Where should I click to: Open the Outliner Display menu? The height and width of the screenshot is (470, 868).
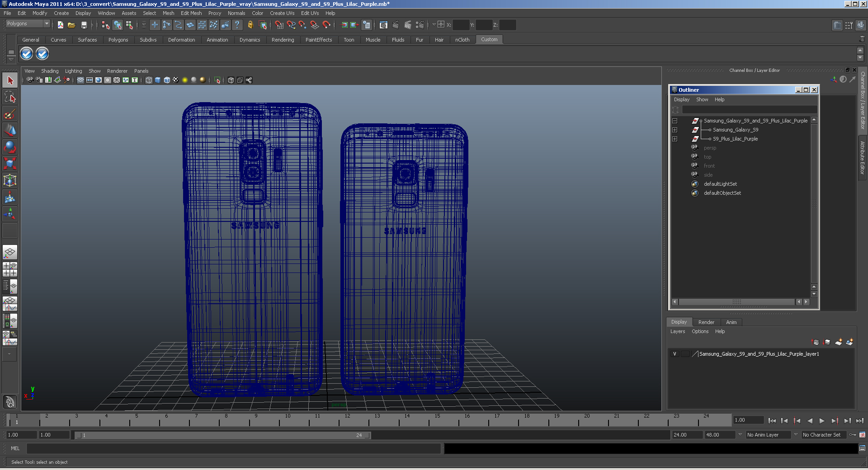[681, 99]
